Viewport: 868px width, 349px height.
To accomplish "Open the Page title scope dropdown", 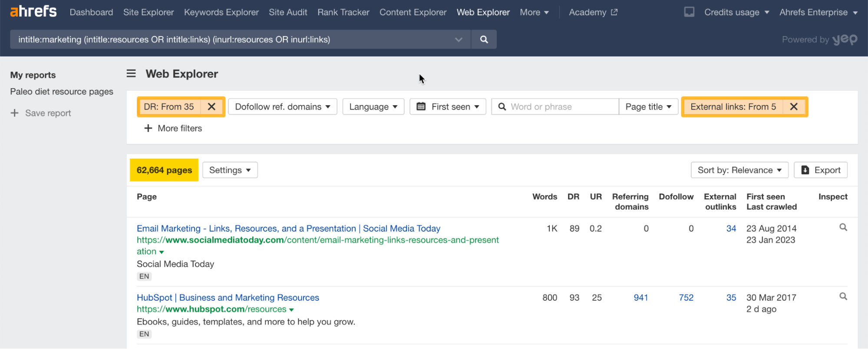I will pos(648,106).
